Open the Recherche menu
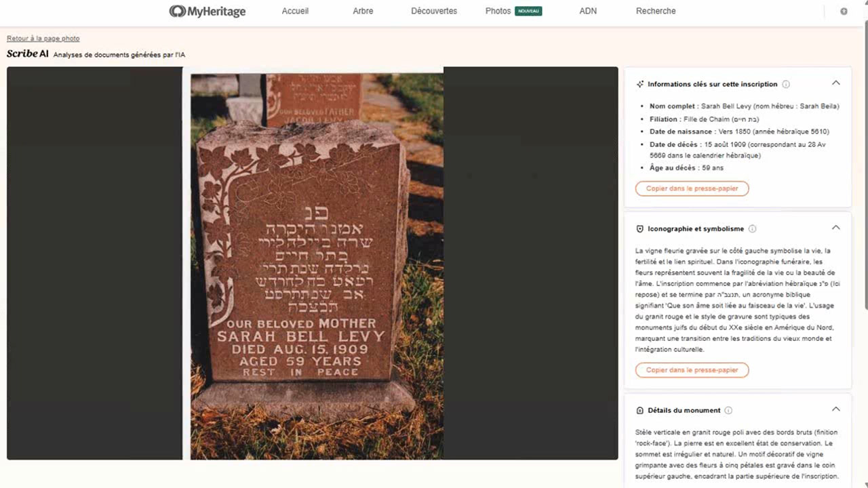This screenshot has width=868, height=488. click(x=655, y=11)
